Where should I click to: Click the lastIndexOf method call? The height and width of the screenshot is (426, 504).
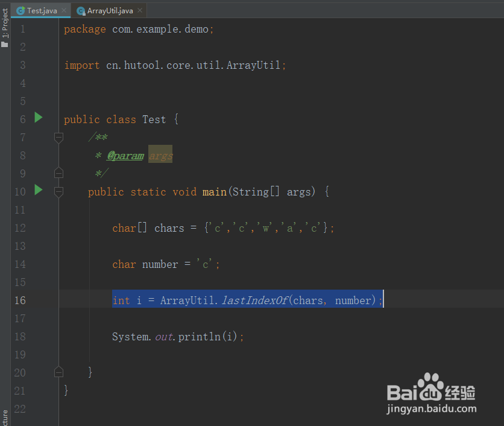tap(255, 300)
